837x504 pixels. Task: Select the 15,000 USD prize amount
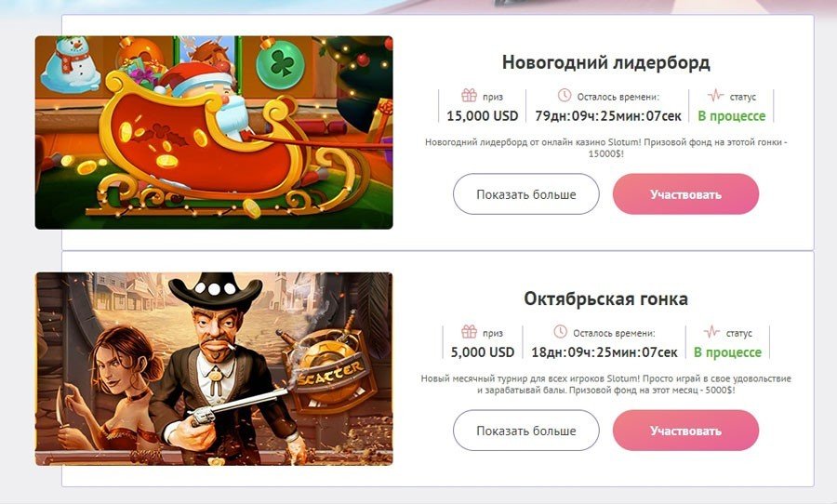pos(482,116)
